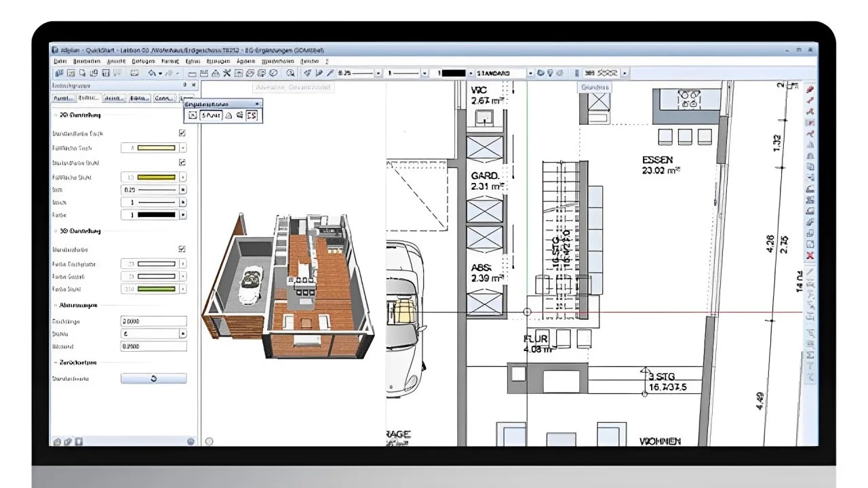868x488 pixels.
Task: Click the arrow-square icon starting the floating palette
Action: [193, 115]
